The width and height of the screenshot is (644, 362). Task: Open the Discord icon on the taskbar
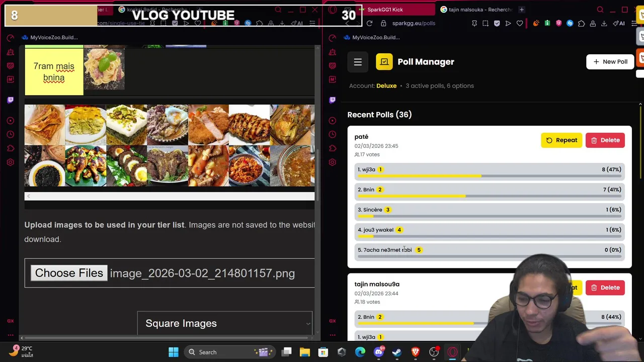[x=378, y=352]
